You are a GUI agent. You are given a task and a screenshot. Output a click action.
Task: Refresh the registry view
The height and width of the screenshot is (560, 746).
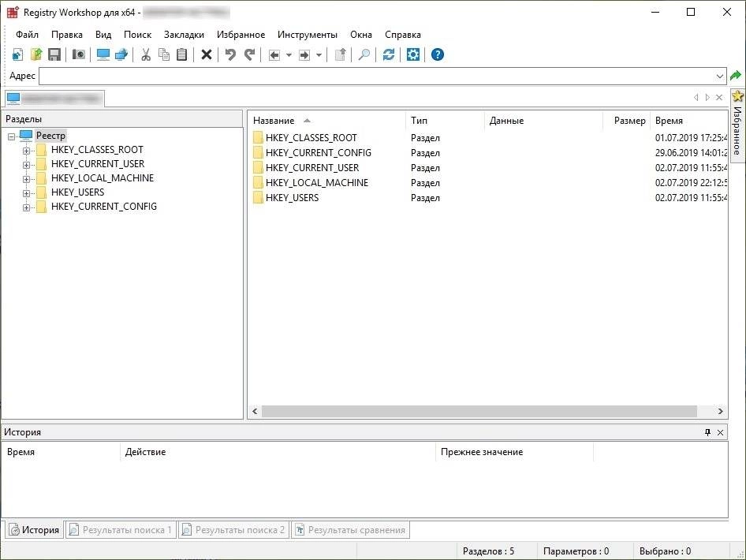click(x=389, y=54)
